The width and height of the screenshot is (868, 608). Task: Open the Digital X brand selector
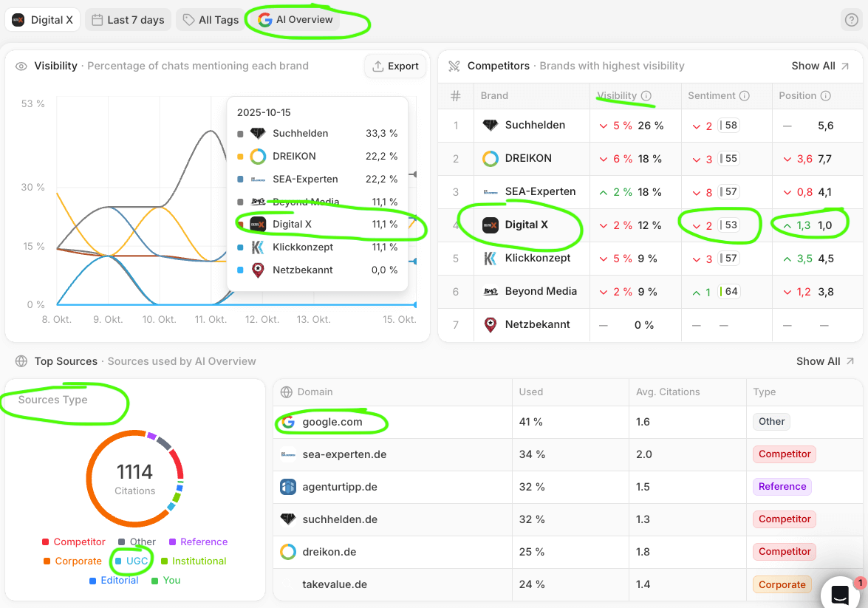click(x=42, y=19)
